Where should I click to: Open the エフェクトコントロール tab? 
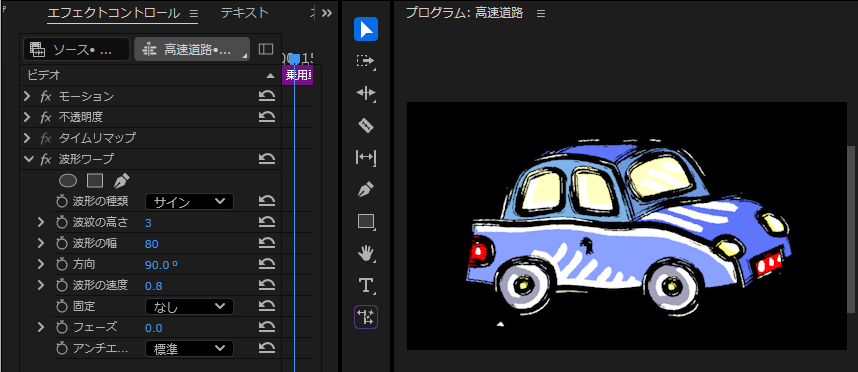[x=114, y=13]
